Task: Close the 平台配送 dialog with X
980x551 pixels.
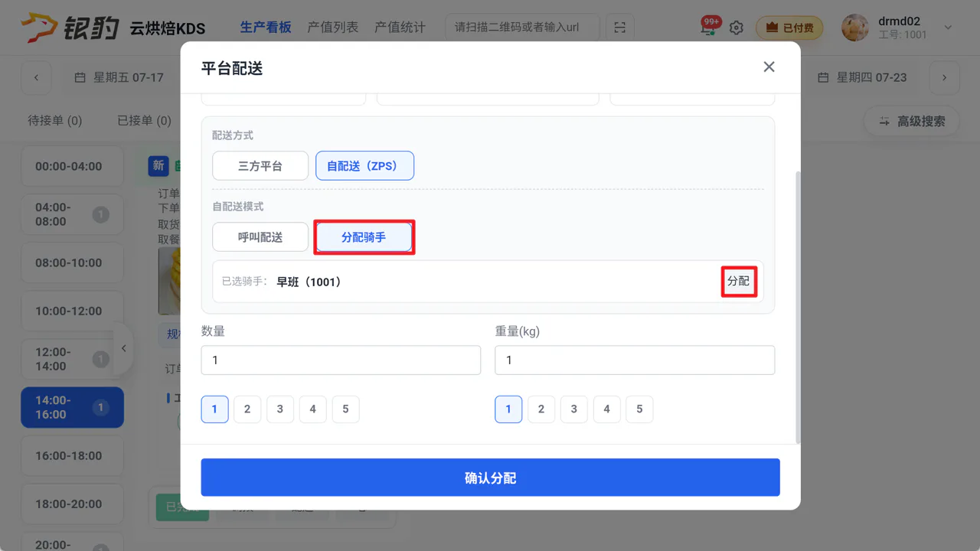Action: [769, 67]
